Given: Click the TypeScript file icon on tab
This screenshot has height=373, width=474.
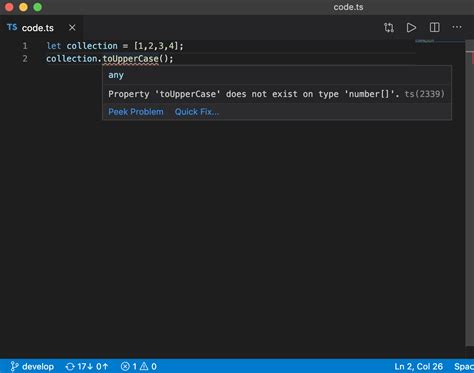Looking at the screenshot, I should click(x=12, y=27).
